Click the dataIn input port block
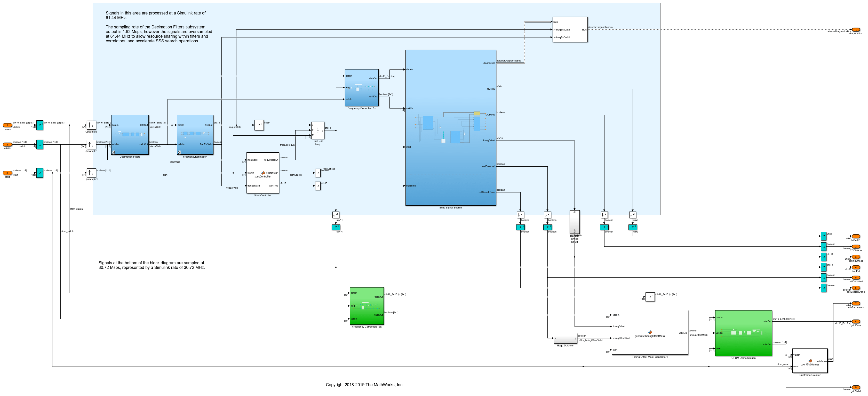The image size is (868, 396). (7, 126)
